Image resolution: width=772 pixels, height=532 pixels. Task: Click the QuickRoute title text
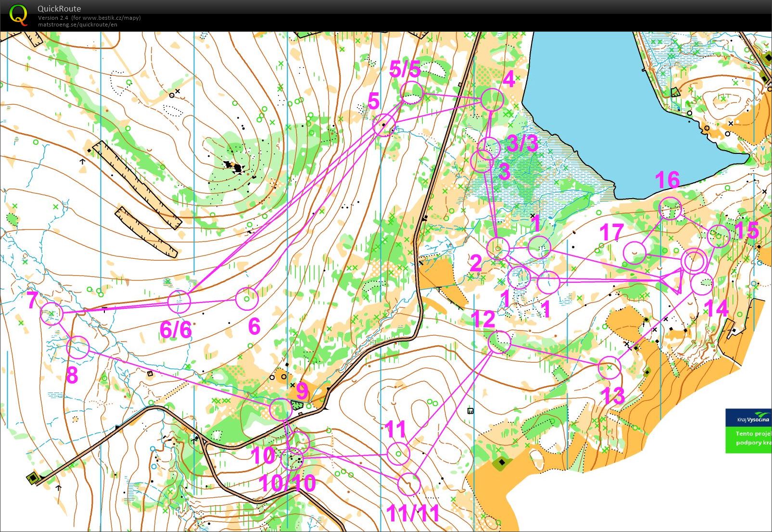(x=59, y=9)
